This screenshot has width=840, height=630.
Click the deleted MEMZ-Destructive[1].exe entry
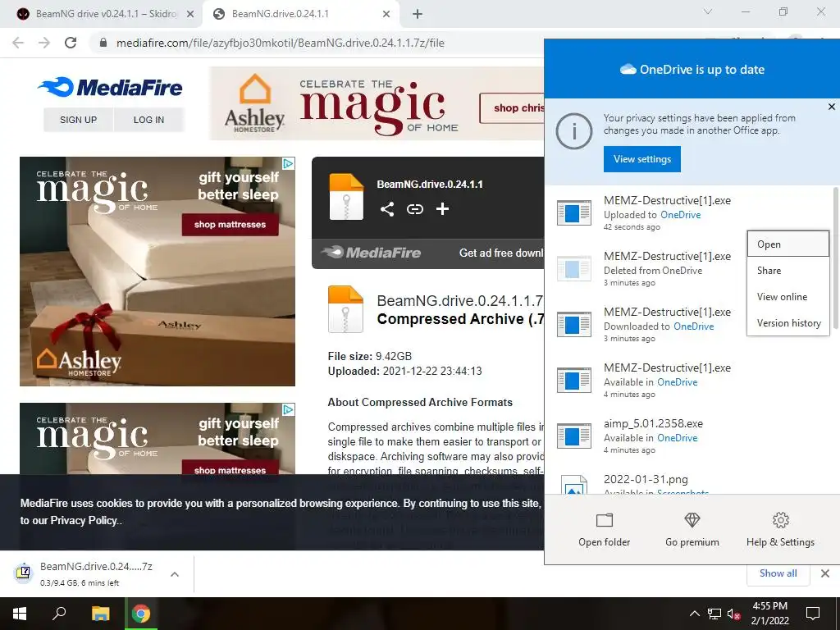click(646, 268)
